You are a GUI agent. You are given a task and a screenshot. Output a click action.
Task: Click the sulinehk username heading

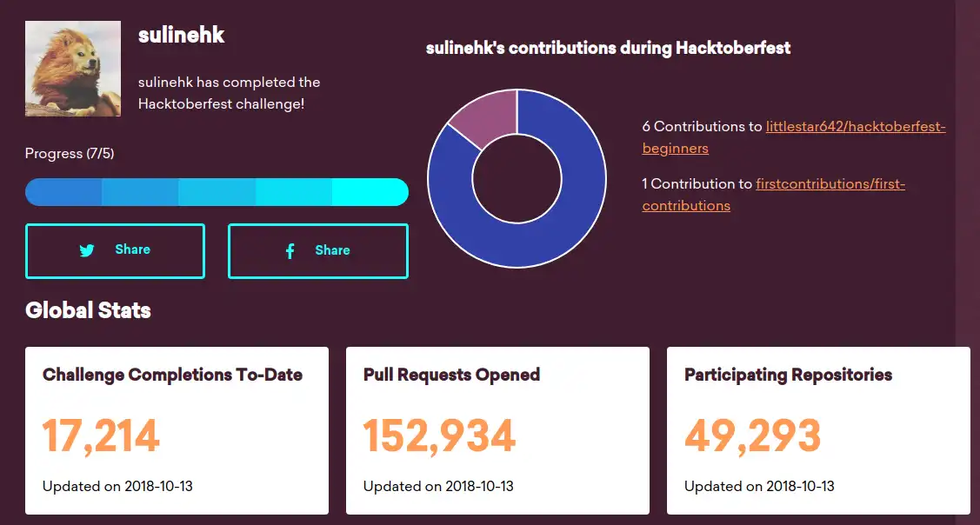coord(181,36)
